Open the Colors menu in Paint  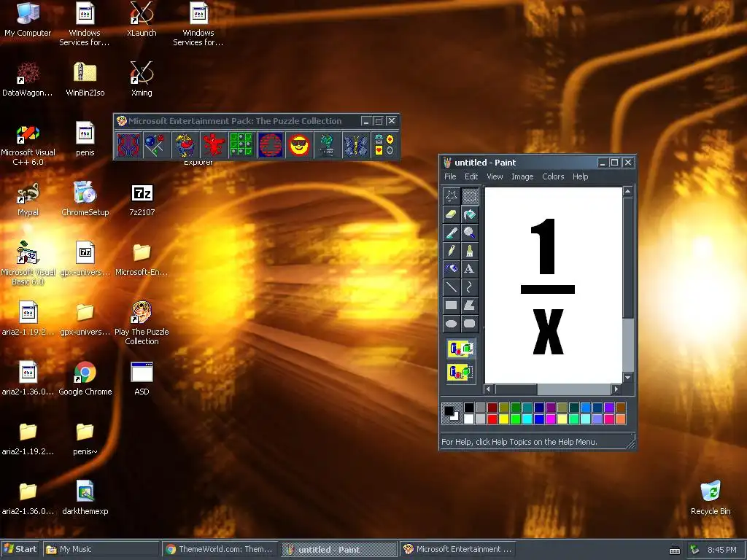[553, 176]
